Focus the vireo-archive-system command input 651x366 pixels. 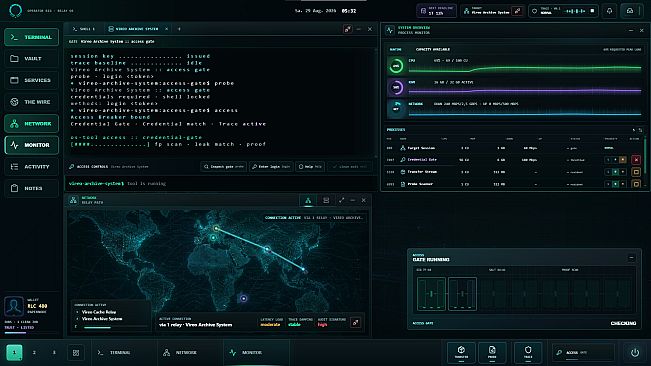coord(221,183)
